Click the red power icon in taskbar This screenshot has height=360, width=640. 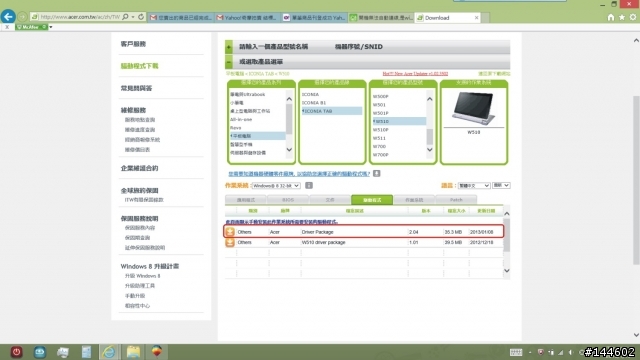tap(16, 352)
